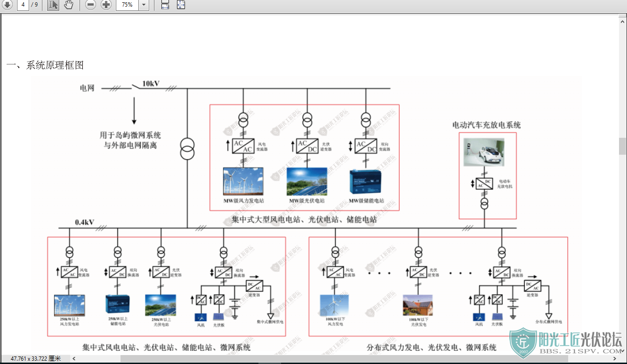Screen dimensions: 627x364
Task: Click the total pages label "/ 9"
Action: click(34, 5)
